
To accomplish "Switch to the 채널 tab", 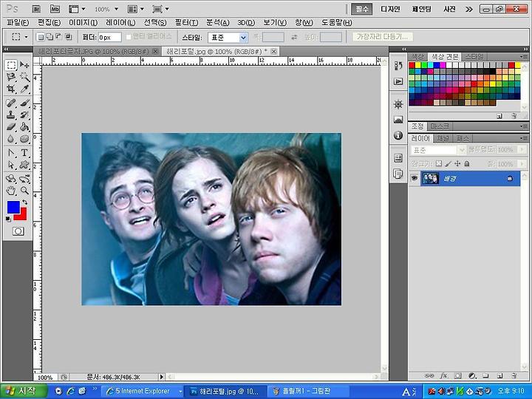I will pos(443,138).
